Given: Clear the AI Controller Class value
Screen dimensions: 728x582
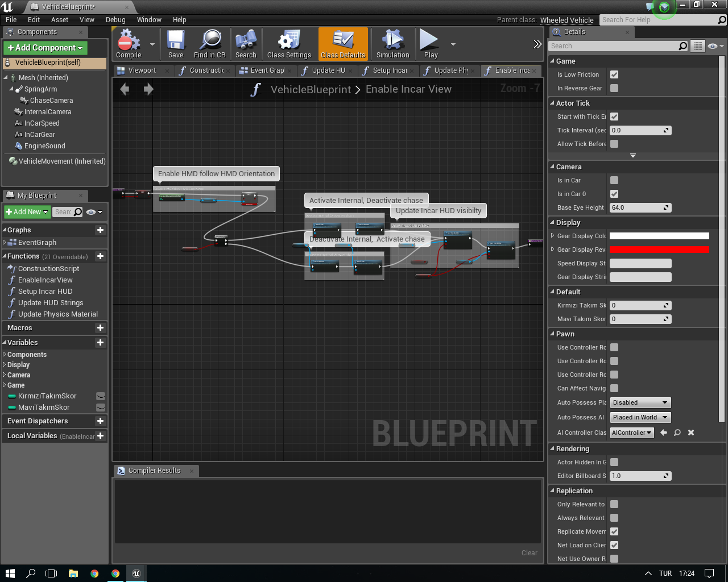Looking at the screenshot, I should [x=691, y=433].
